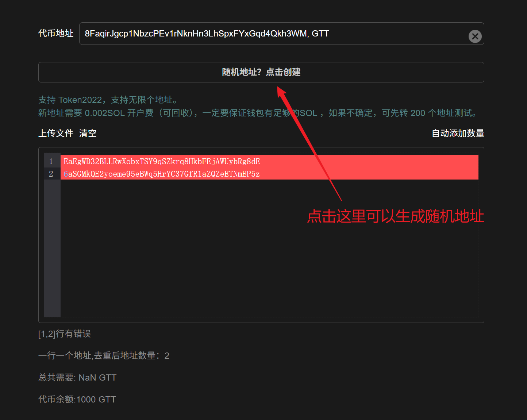Click the empty gutter below the line numbers
Image resolution: width=527 pixels, height=420 pixels.
click(x=52, y=248)
